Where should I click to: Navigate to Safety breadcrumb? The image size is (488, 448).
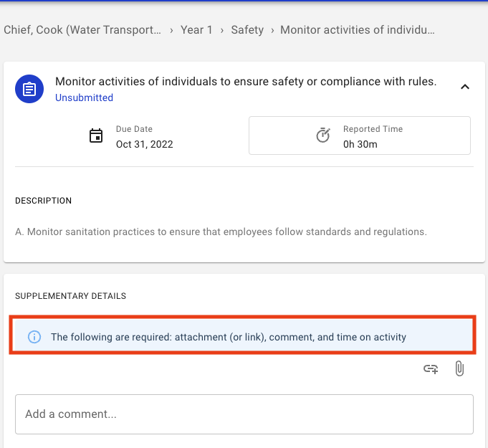pyautogui.click(x=247, y=30)
